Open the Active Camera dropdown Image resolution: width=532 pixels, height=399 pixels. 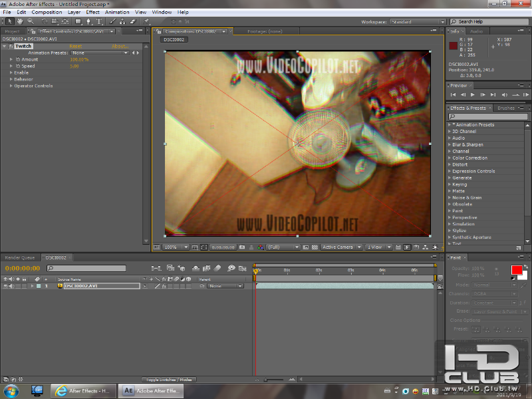pyautogui.click(x=341, y=247)
